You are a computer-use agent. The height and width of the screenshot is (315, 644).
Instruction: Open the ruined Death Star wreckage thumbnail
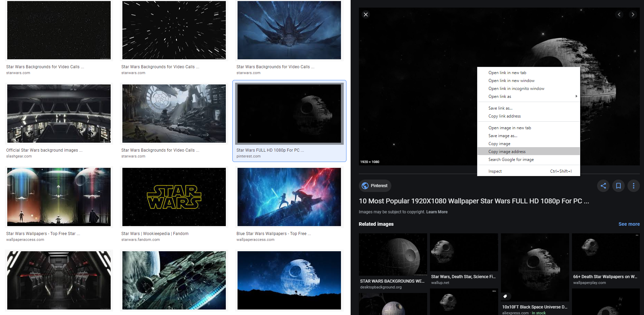[x=174, y=113]
